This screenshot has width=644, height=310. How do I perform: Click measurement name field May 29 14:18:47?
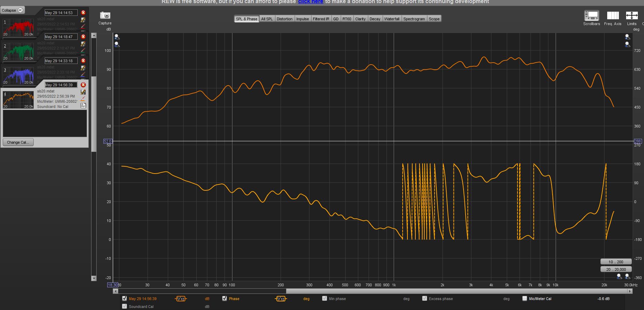click(61, 37)
